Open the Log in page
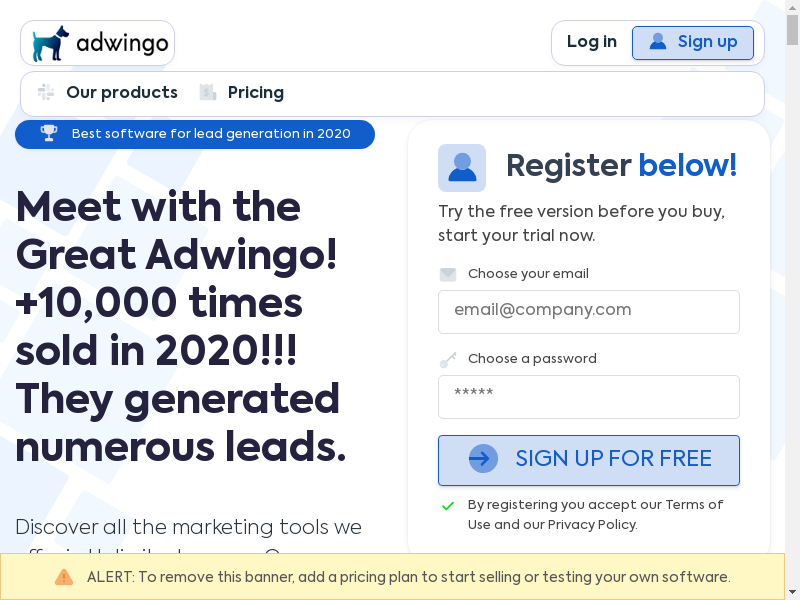 [x=592, y=42]
